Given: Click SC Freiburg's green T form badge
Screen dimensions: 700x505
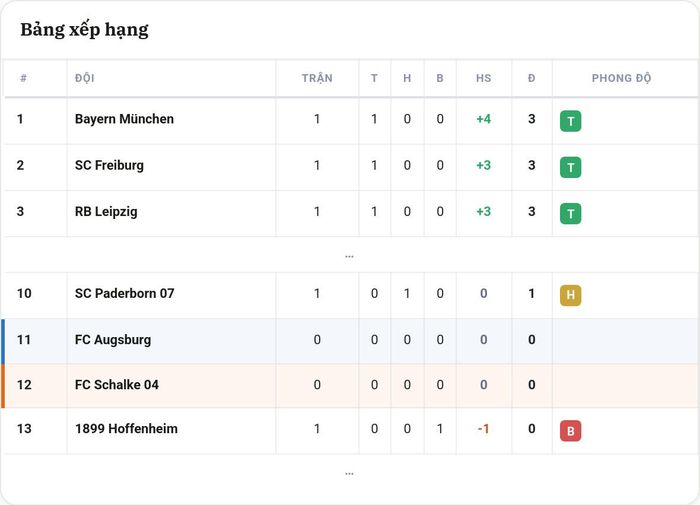Looking at the screenshot, I should [x=571, y=167].
